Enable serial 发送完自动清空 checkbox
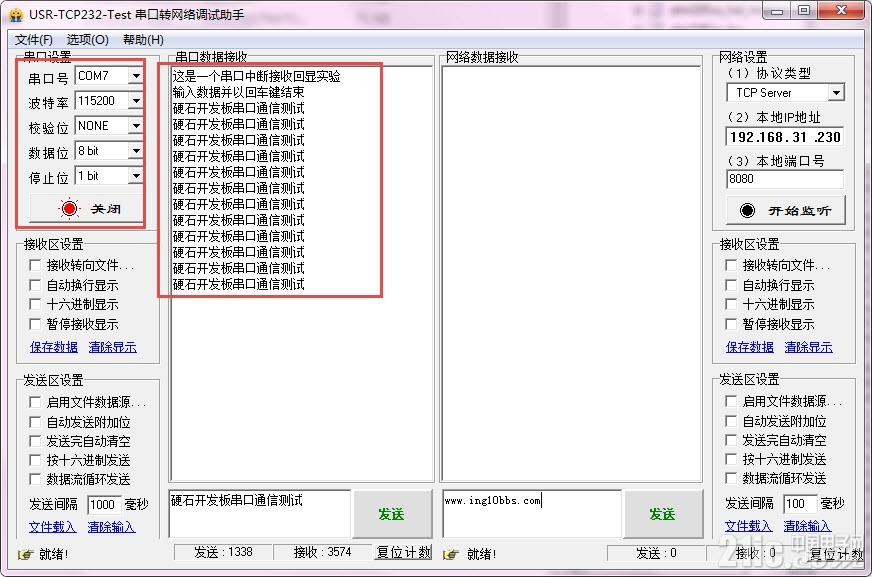The width and height of the screenshot is (872, 577). 35,441
